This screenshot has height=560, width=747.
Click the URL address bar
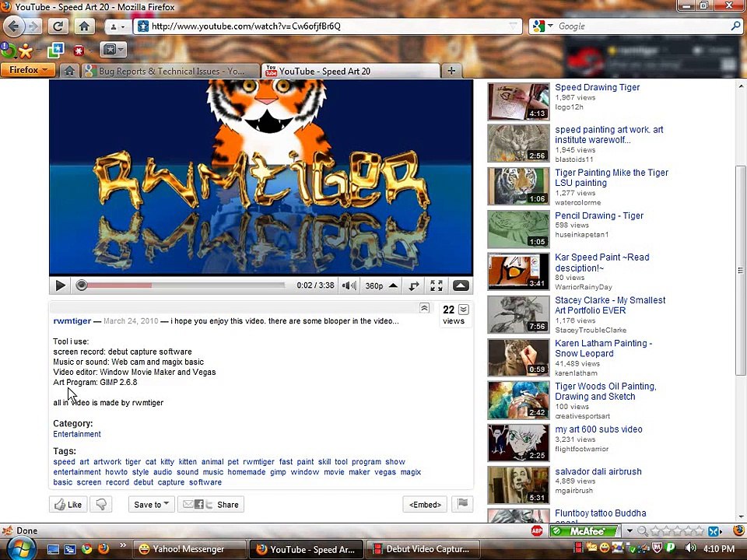tap(328, 26)
